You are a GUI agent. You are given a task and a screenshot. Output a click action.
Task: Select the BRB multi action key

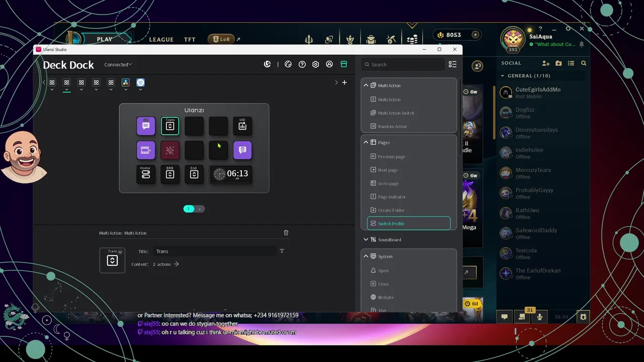pyautogui.click(x=170, y=174)
